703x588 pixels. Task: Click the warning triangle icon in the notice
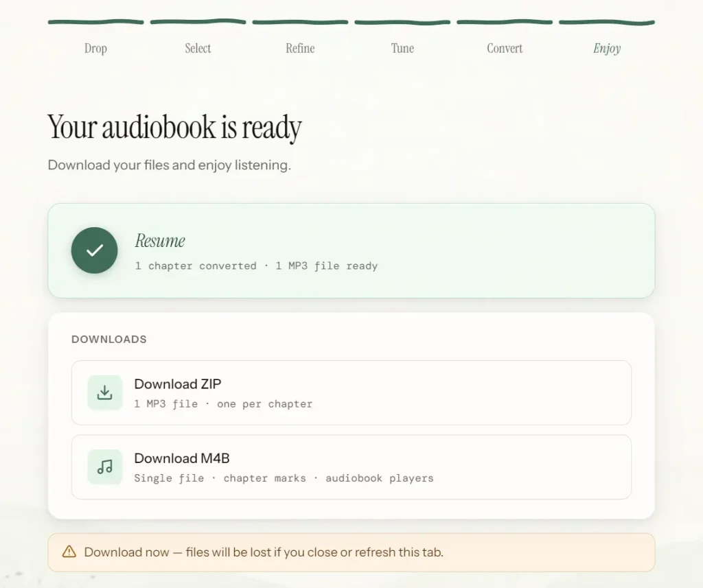tap(69, 552)
